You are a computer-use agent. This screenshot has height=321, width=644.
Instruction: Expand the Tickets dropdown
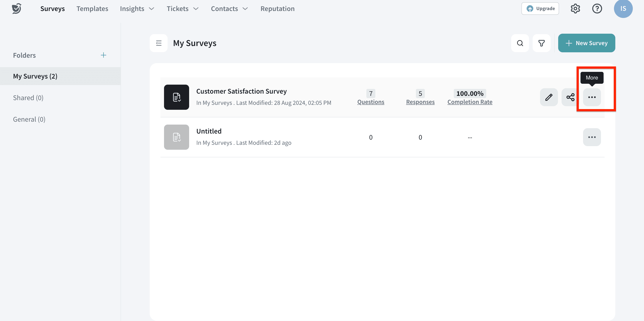pyautogui.click(x=182, y=8)
